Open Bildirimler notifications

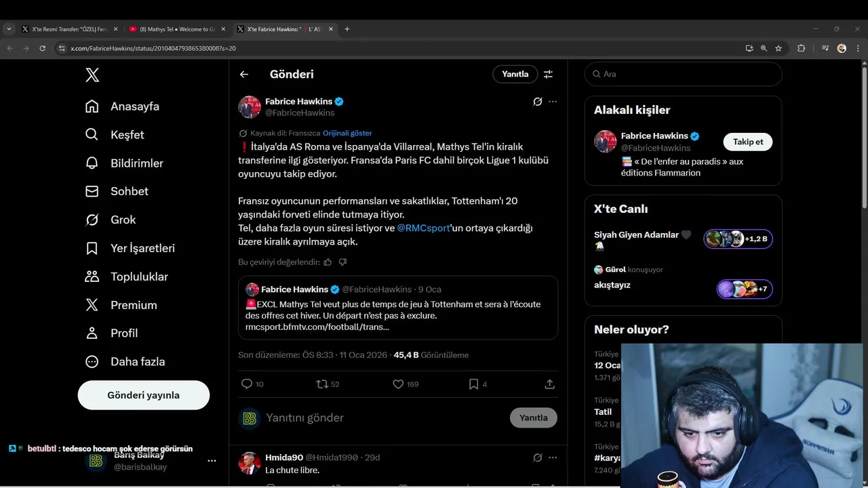(x=124, y=163)
